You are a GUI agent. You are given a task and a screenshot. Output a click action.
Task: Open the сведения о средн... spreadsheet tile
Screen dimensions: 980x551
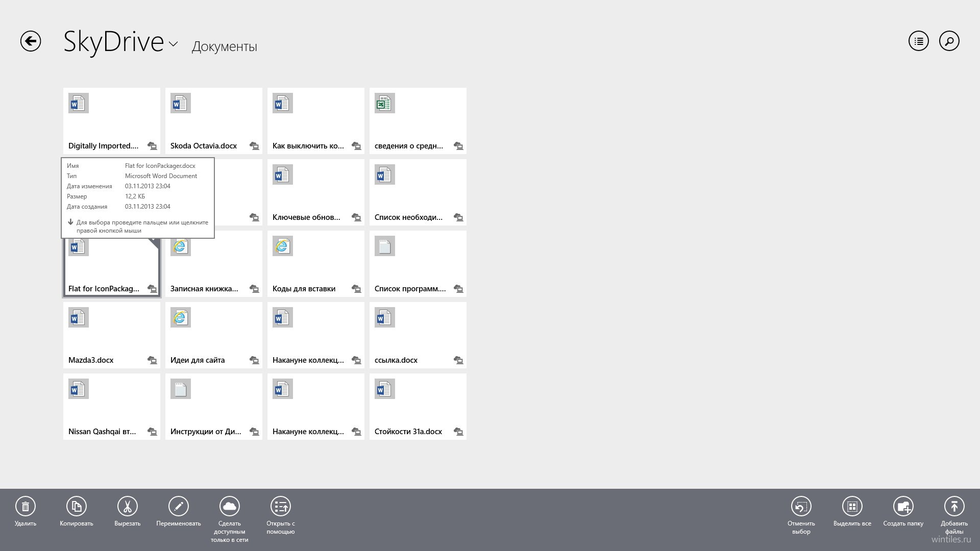coord(418,121)
